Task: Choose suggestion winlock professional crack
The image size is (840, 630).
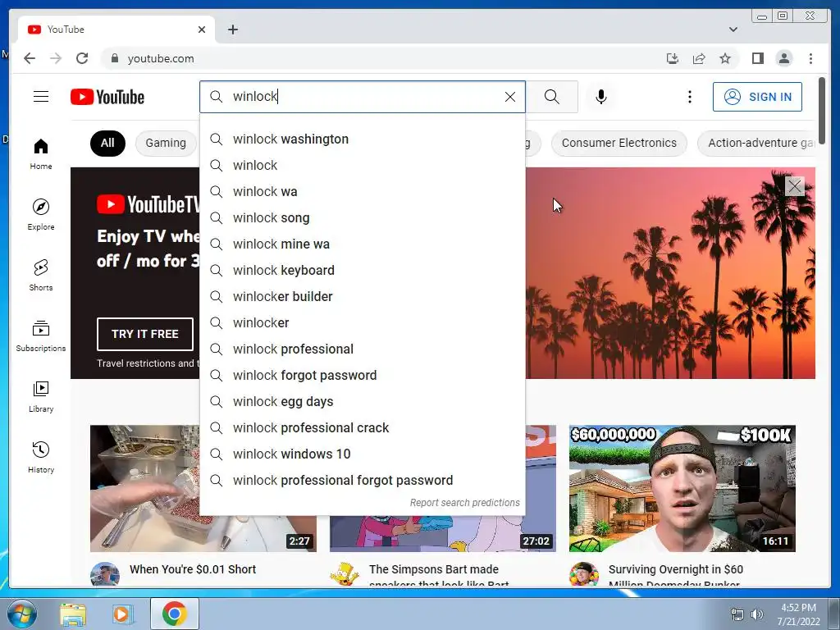Action: (362, 428)
